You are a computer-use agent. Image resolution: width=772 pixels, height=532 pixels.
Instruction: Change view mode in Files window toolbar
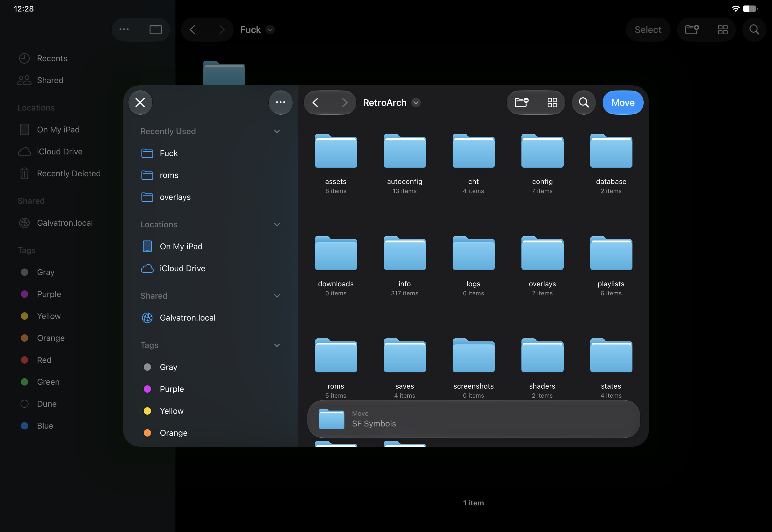pos(723,30)
